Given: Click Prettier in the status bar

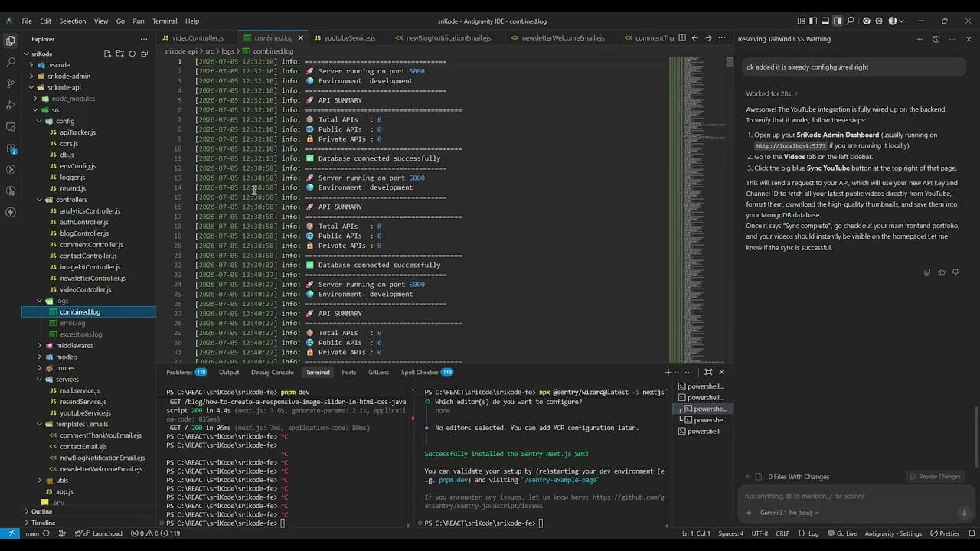Looking at the screenshot, I should [x=945, y=533].
